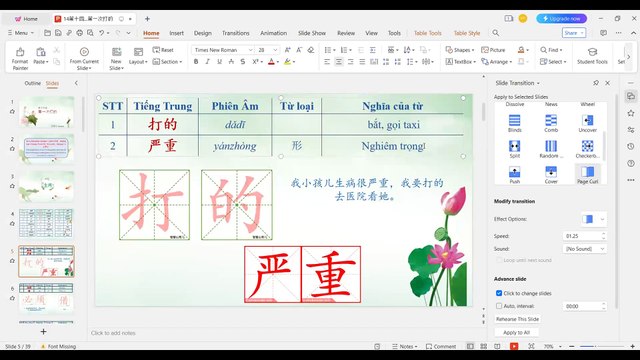The width and height of the screenshot is (640, 360).
Task: Pick the font color swatch
Action: click(271, 62)
